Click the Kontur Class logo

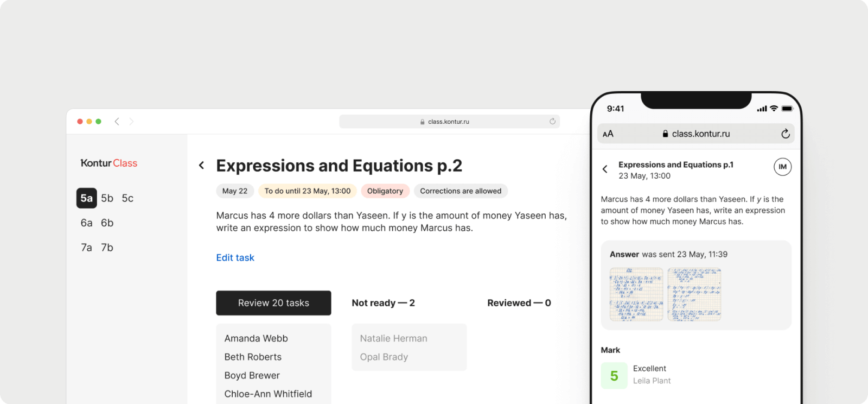(108, 163)
